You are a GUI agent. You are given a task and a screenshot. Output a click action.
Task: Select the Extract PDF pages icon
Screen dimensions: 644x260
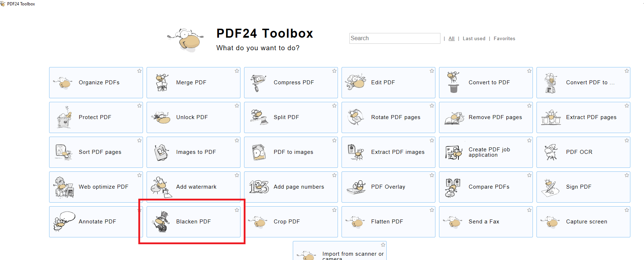click(x=551, y=117)
